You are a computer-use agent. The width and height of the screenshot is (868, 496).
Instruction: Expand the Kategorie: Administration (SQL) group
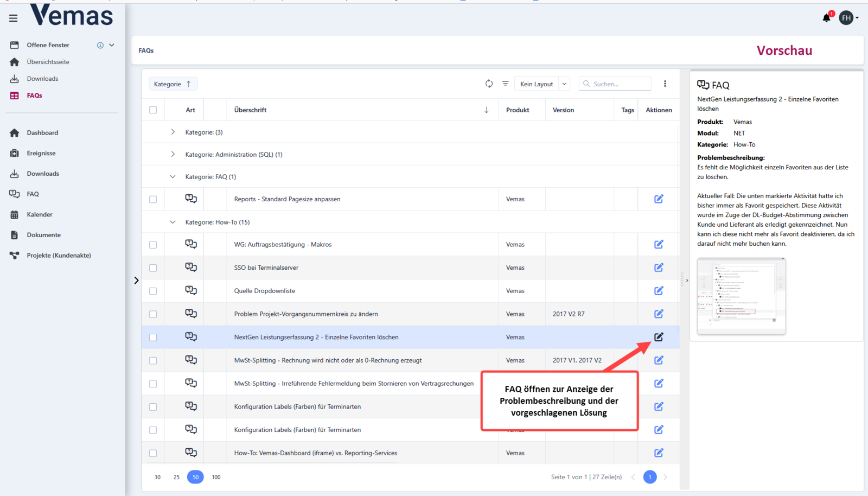[x=173, y=154]
